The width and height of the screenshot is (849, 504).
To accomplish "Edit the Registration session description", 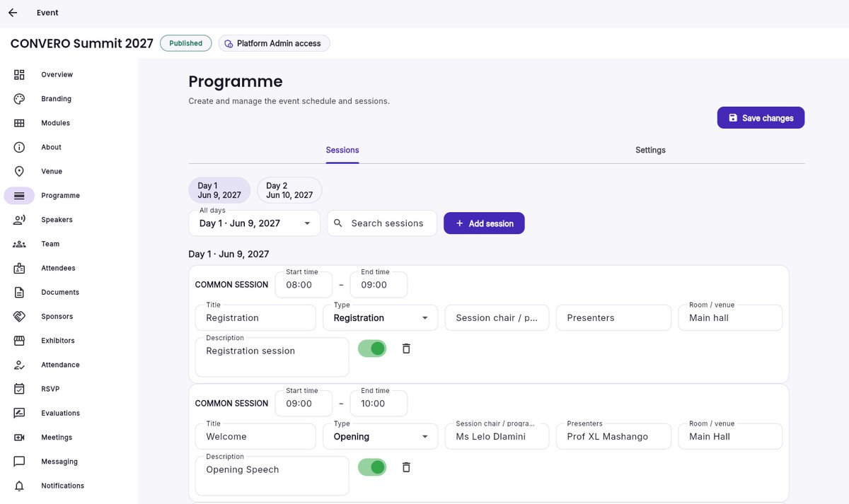I will click(272, 357).
